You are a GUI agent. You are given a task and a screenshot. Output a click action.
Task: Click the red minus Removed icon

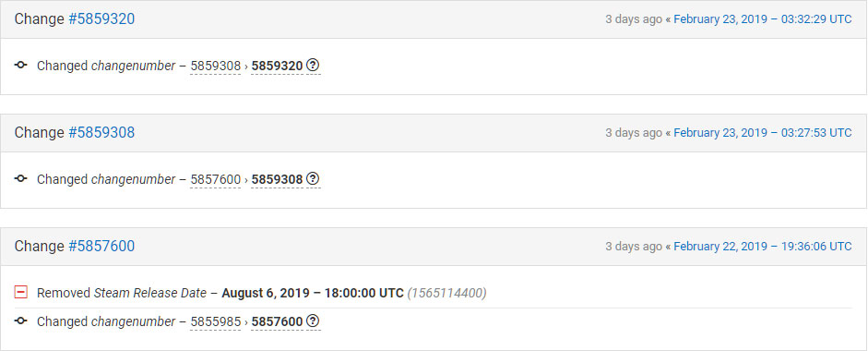point(21,292)
